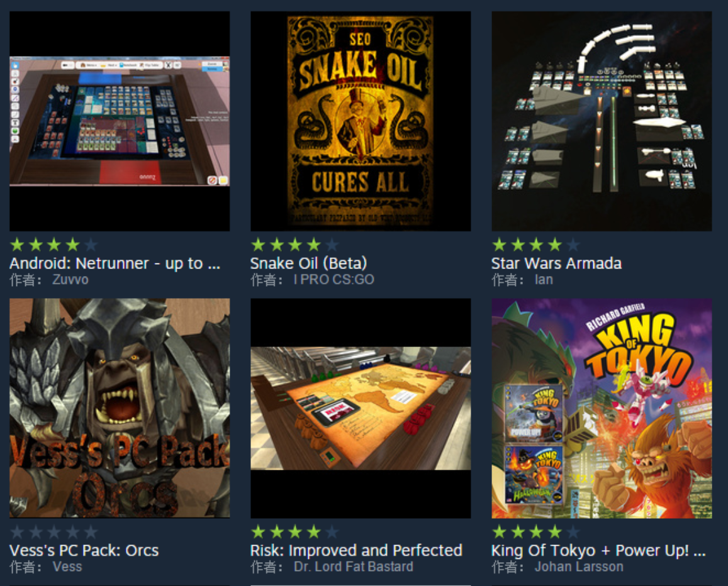Open author Vess's profile link
Image resolution: width=728 pixels, height=586 pixels.
pyautogui.click(x=67, y=567)
